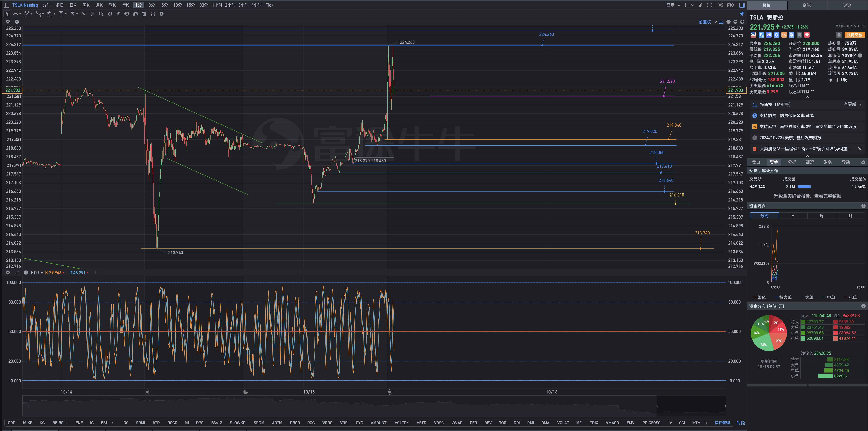Viewport: 868px width, 431px height.
Task: Delete drawings with the trash icon
Action: pos(144,14)
